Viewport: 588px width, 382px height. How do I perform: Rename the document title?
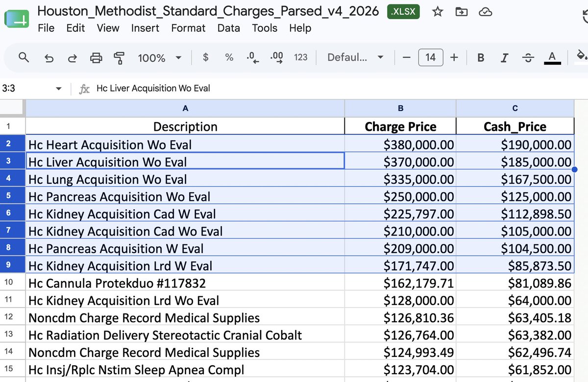coord(208,11)
